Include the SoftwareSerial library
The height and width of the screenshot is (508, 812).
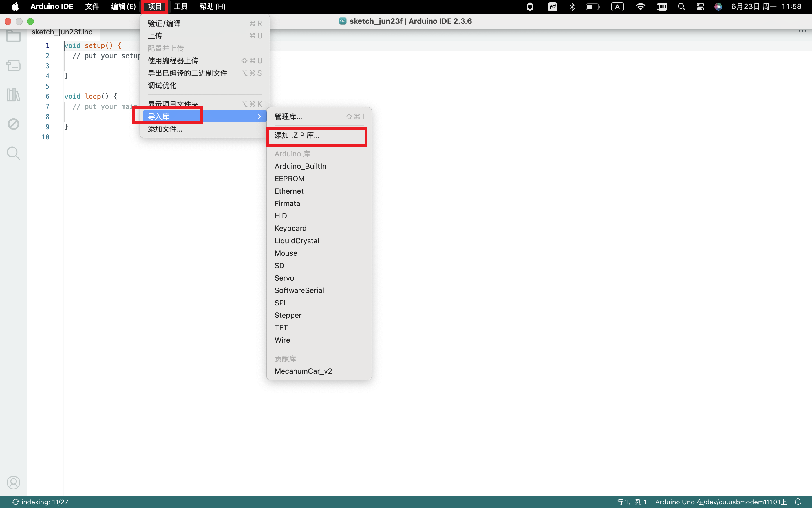pos(319,290)
